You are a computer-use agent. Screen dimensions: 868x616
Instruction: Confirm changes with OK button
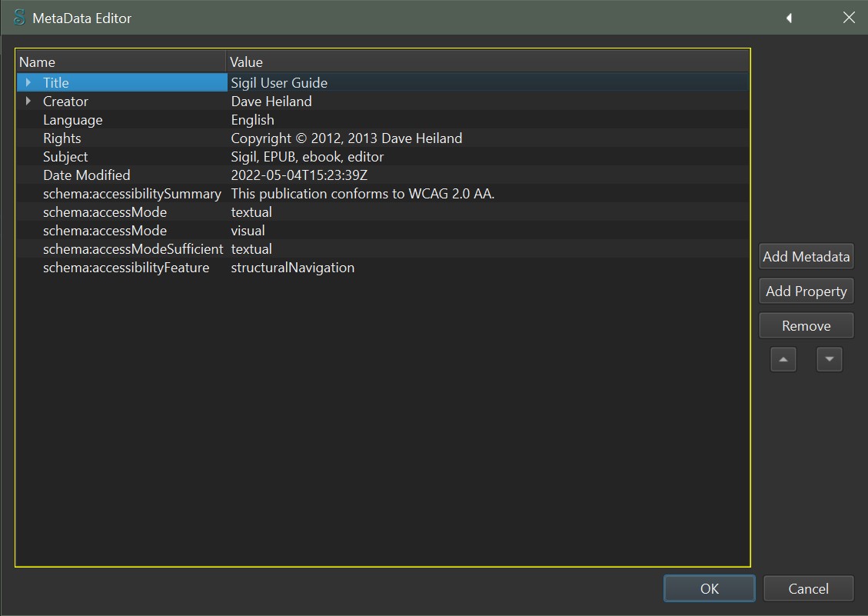point(709,588)
